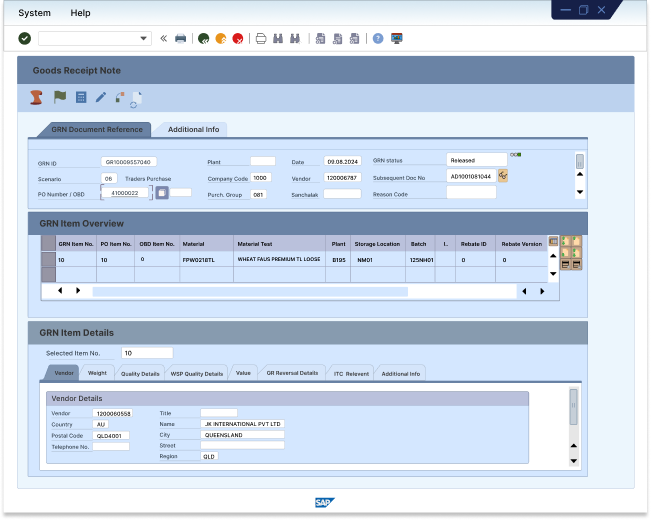Click the blue pencil edit icon
Screen dimensions: 651x520
[101, 97]
